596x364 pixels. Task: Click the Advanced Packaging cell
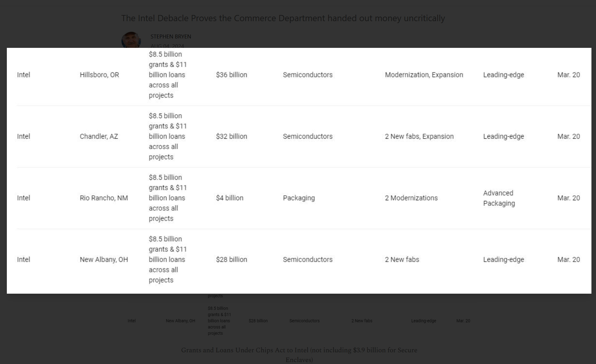tap(499, 198)
